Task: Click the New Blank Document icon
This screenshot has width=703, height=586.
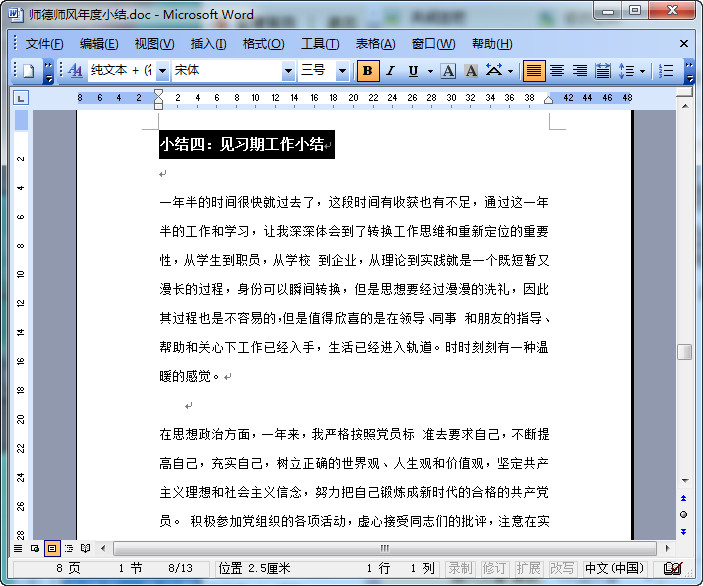Action: point(29,71)
